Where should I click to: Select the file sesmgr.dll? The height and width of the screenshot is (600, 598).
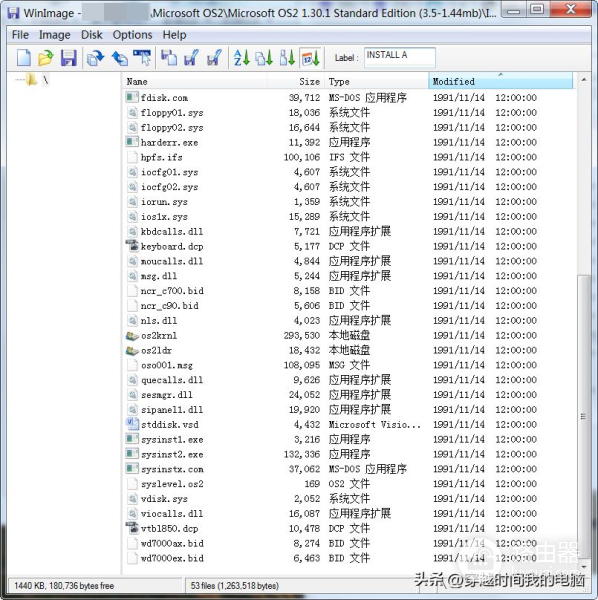167,395
